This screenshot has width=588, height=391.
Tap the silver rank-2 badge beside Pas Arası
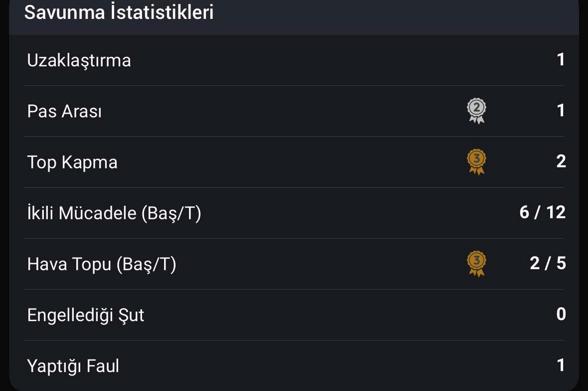click(477, 111)
